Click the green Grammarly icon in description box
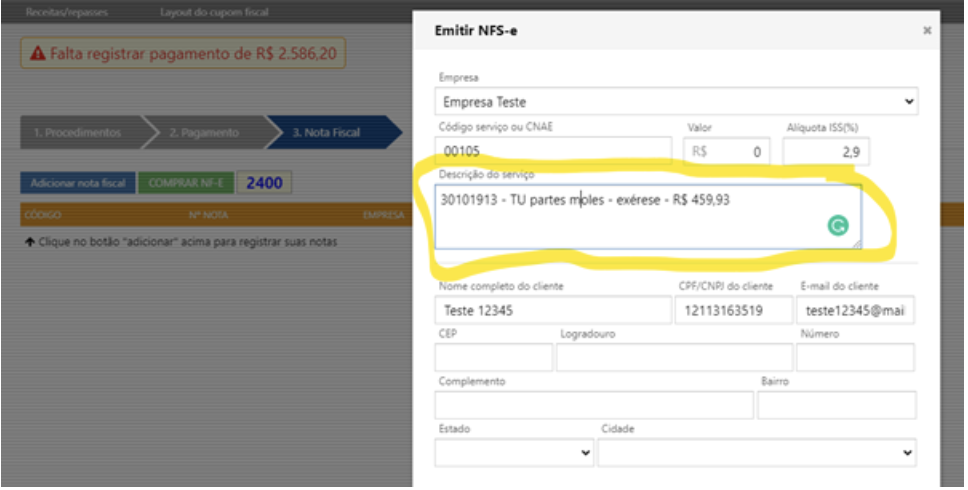The width and height of the screenshot is (968, 490). (x=838, y=226)
